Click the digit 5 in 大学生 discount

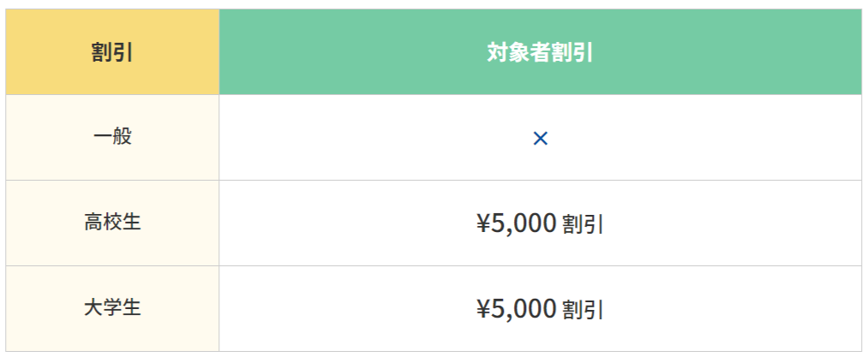[x=498, y=308]
